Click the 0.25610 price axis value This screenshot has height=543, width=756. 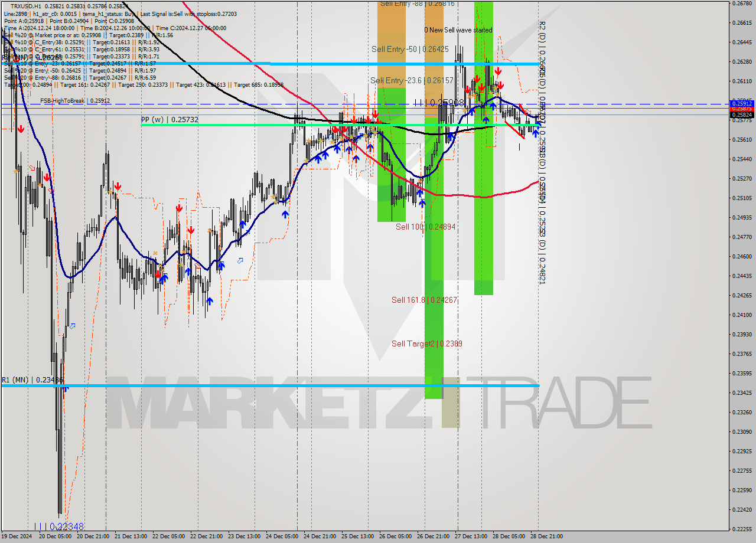click(742, 140)
